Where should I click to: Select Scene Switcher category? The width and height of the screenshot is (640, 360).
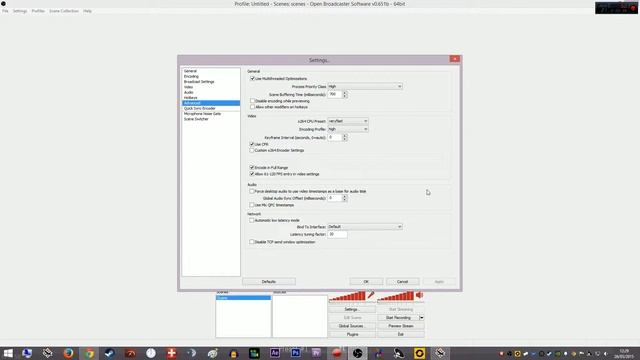click(x=211, y=119)
